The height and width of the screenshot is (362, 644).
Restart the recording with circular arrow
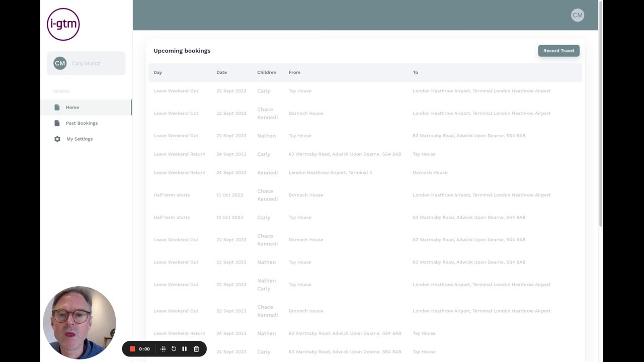pos(174,349)
